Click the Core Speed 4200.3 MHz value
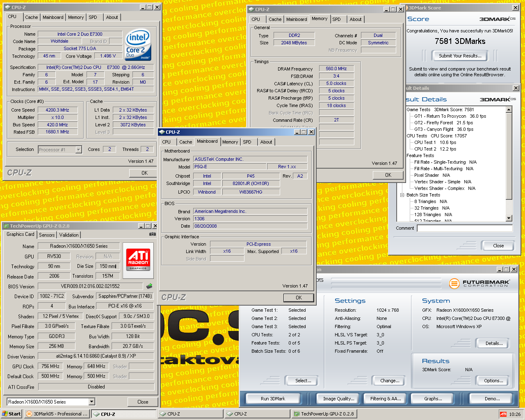 coord(57,110)
